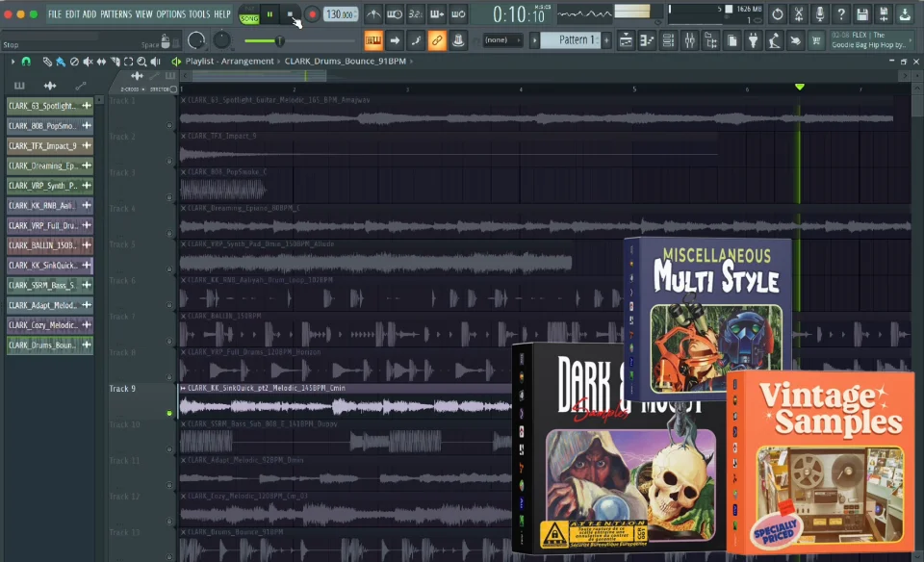Viewport: 924px width, 562px height.
Task: Click the scissors one-click audio icon
Action: click(x=799, y=14)
